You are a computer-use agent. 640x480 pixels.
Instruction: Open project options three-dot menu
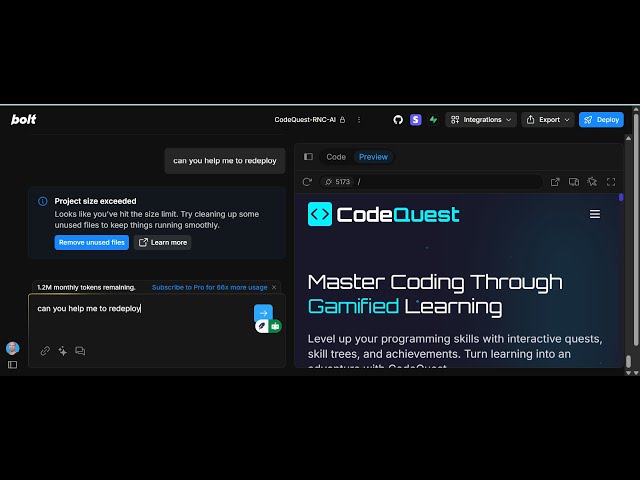(359, 120)
